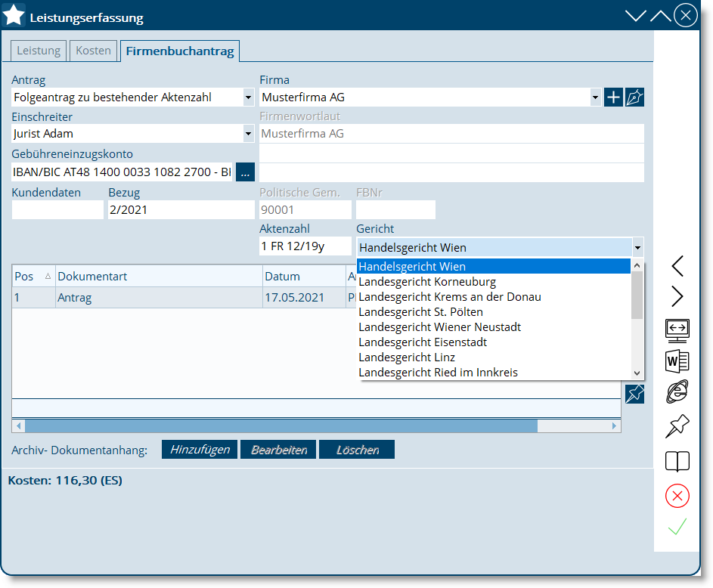Click the FBNr input field
Viewport: 713px width, 588px height.
(x=395, y=210)
